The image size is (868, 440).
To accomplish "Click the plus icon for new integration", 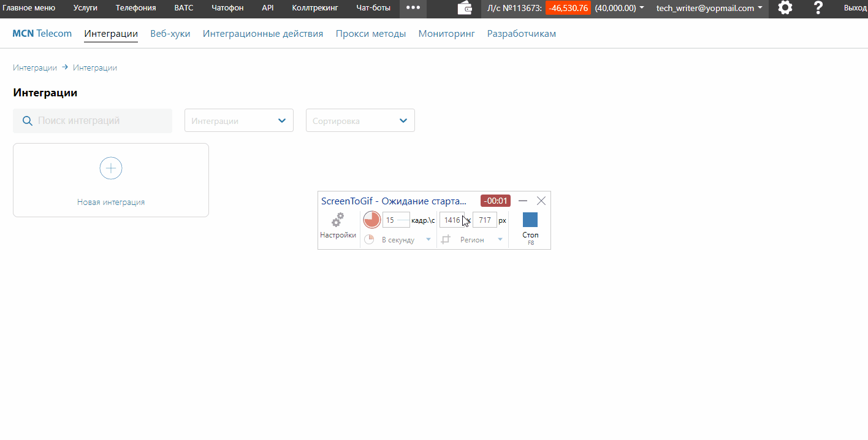I will tap(111, 168).
